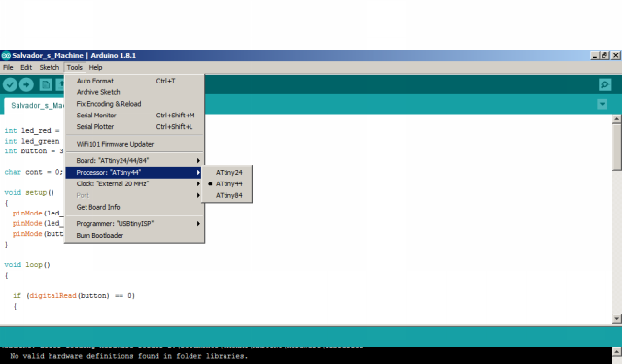The width and height of the screenshot is (622, 364).
Task: Select Archive Sketch menu entry
Action: tap(134, 92)
